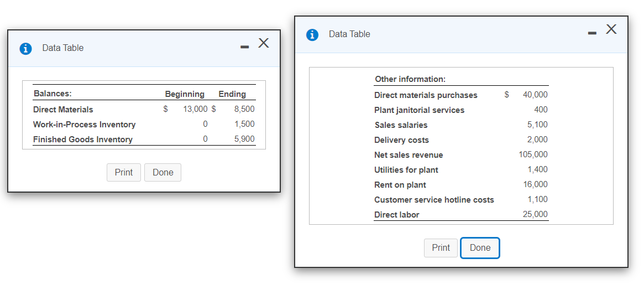This screenshot has height=284, width=644.
Task: Print the Other information data table
Action: point(441,248)
